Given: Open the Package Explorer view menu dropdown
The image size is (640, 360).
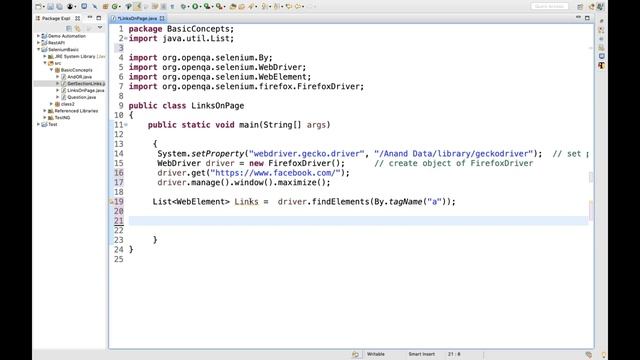Looking at the screenshot, I should 100,28.
